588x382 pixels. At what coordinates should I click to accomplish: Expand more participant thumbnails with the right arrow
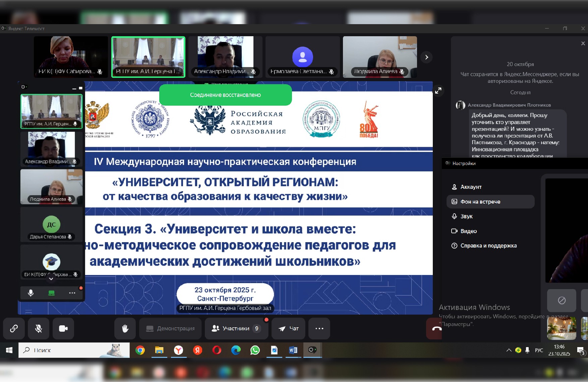426,57
